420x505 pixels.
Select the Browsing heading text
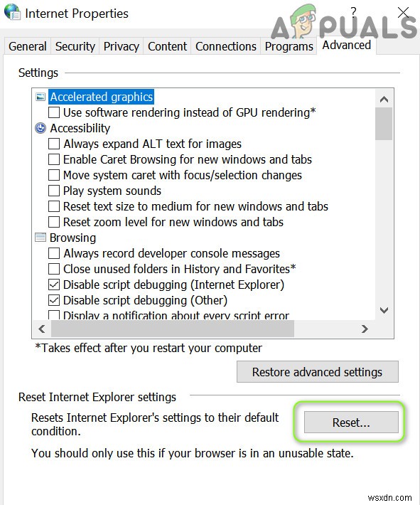[72, 238]
